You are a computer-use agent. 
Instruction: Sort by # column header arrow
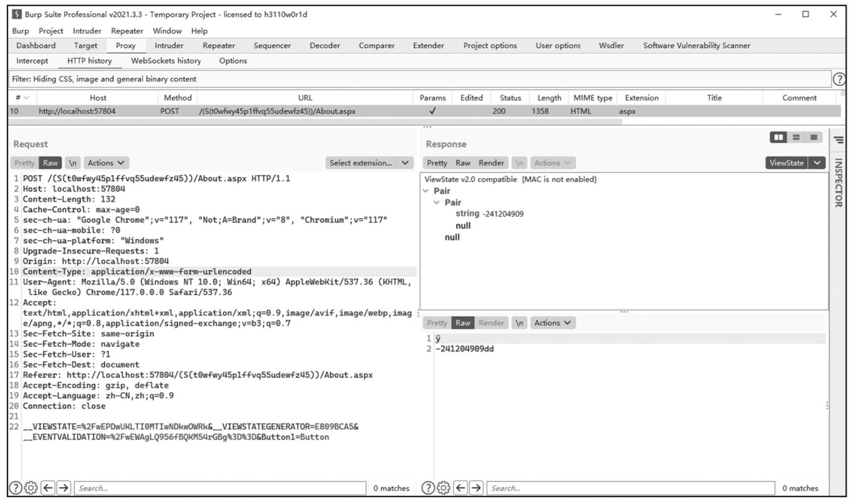tap(26, 98)
